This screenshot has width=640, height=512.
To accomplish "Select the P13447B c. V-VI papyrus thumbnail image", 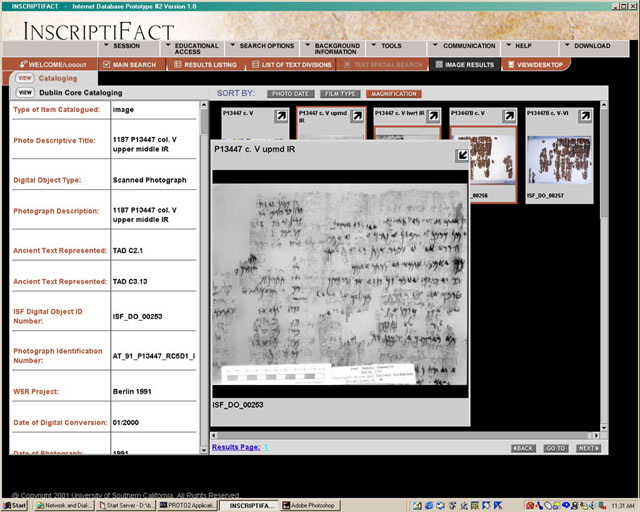I will coord(559,160).
